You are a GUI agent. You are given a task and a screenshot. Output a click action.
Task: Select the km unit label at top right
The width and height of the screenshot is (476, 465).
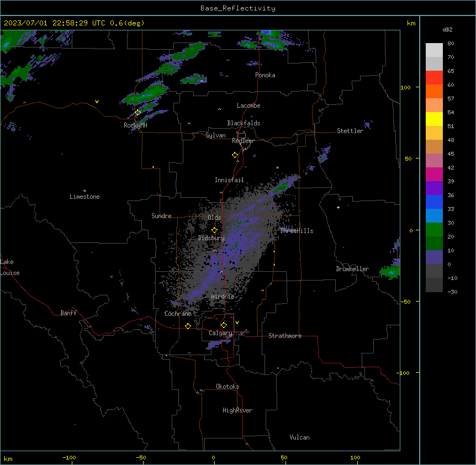(x=411, y=23)
